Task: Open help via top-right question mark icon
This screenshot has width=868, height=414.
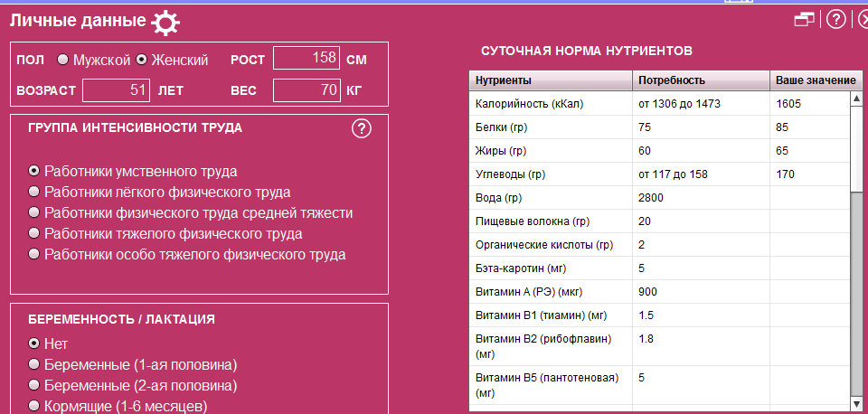Action: pyautogui.click(x=835, y=20)
